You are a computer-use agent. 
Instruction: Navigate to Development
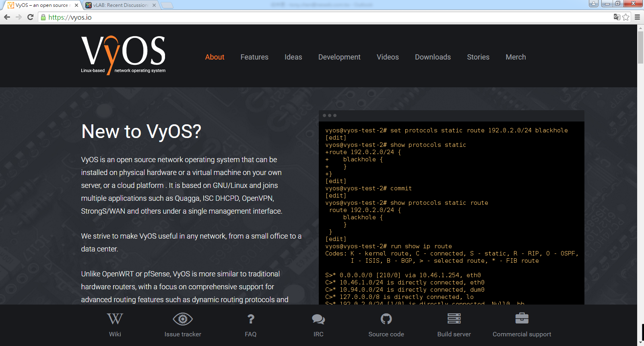[339, 57]
